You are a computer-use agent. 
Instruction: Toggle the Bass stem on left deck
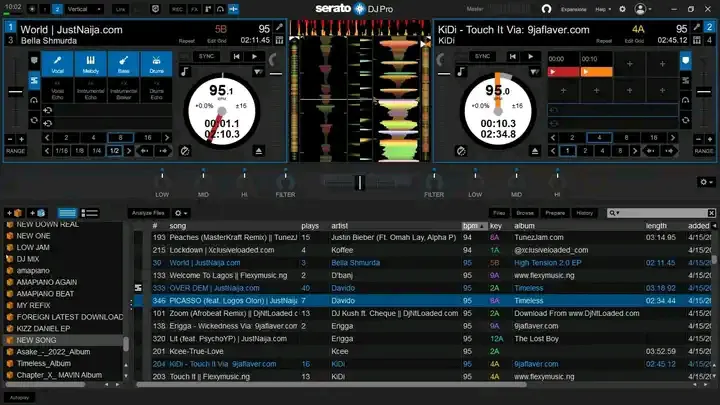click(x=124, y=64)
